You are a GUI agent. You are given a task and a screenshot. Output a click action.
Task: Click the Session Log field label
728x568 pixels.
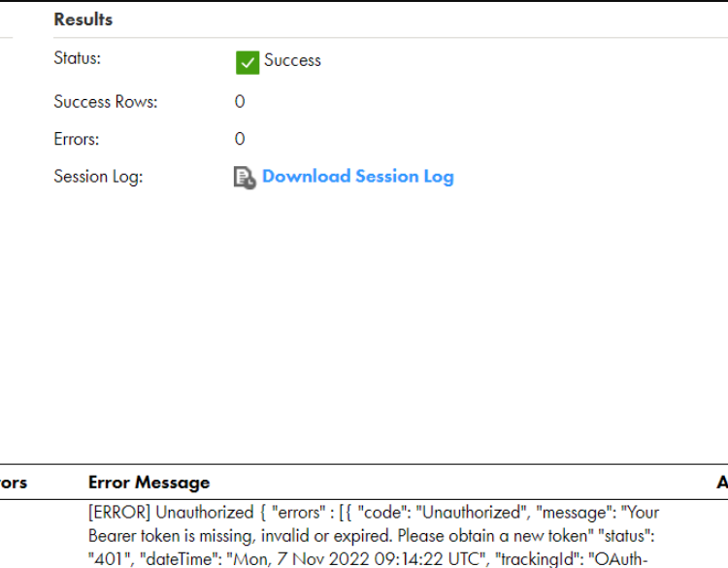(x=98, y=177)
